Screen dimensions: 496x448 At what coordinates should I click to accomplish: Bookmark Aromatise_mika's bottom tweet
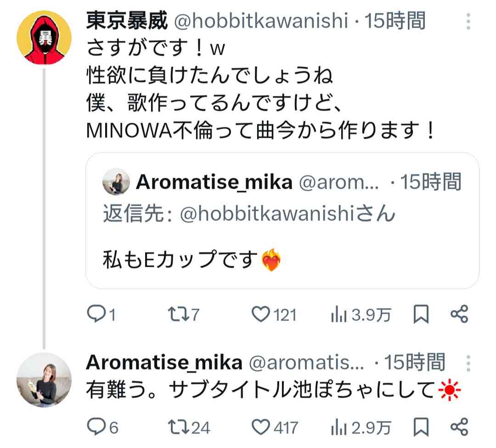click(419, 427)
